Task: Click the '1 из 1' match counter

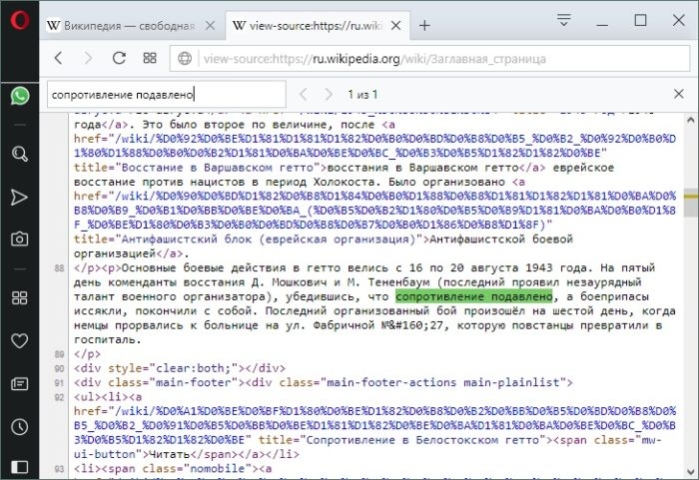Action: 362,94
